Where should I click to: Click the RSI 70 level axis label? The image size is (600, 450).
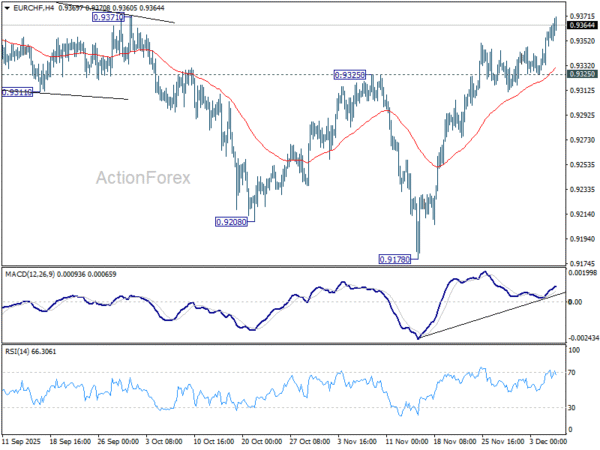[572, 372]
